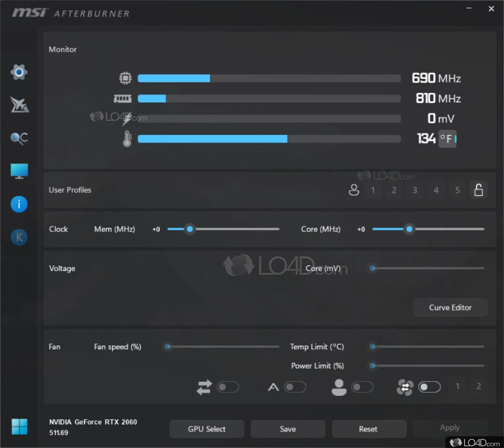
Task: Close the Afterburner window
Action: [x=491, y=8]
